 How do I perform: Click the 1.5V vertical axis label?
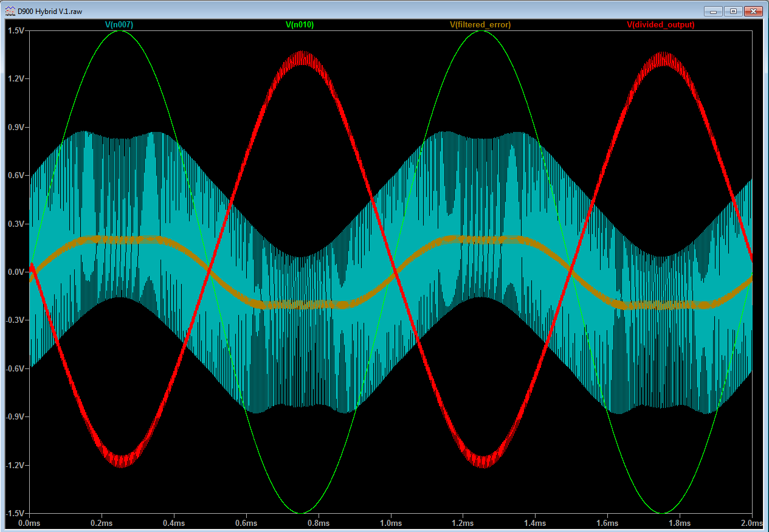click(x=16, y=30)
